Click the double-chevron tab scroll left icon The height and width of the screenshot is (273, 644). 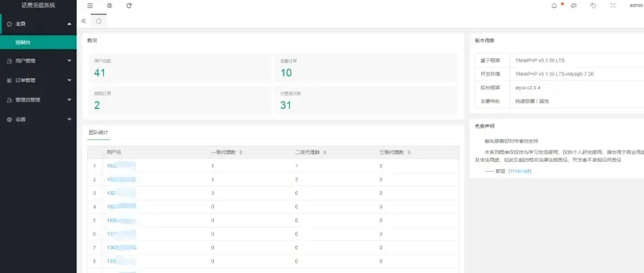(84, 21)
